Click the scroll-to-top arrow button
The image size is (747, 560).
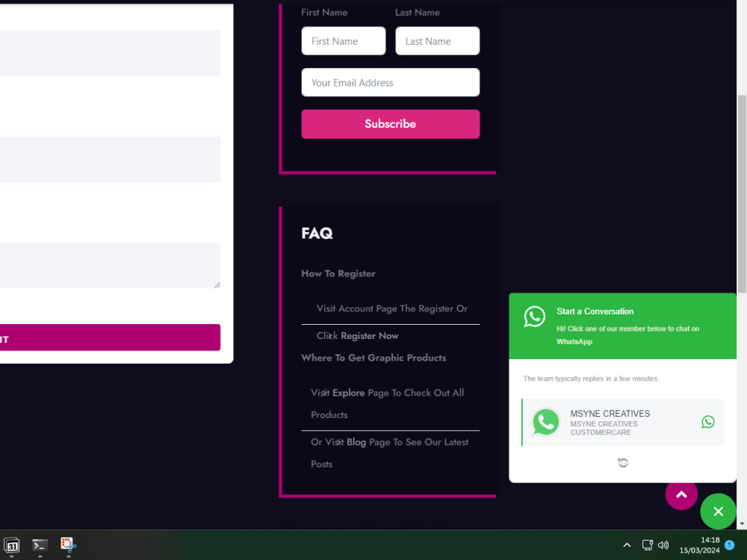pos(681,494)
